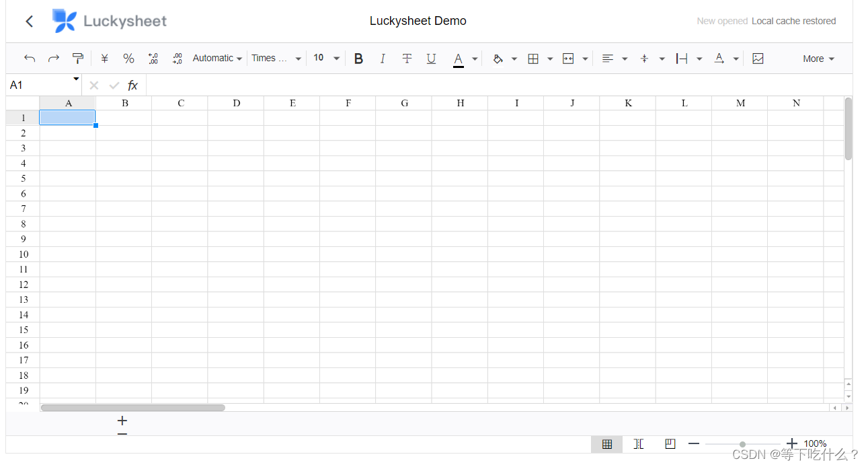Apply cell borders icon
Viewport: 868px width, 467px height.
(x=533, y=59)
